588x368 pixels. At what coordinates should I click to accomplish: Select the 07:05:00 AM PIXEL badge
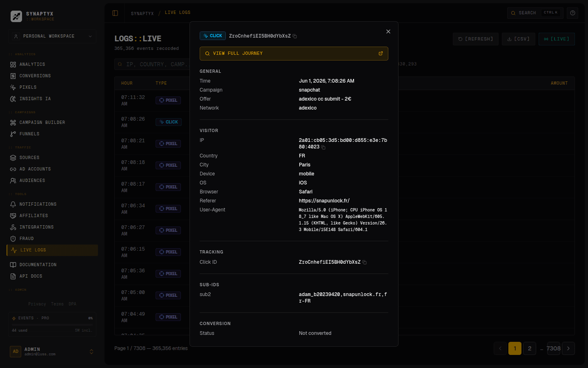click(x=168, y=296)
